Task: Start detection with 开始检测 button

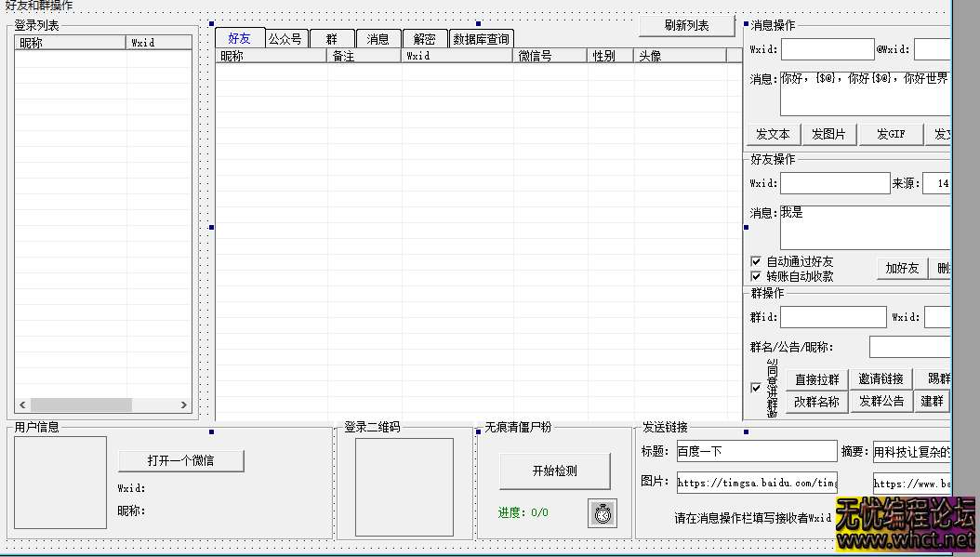Action: [x=554, y=471]
